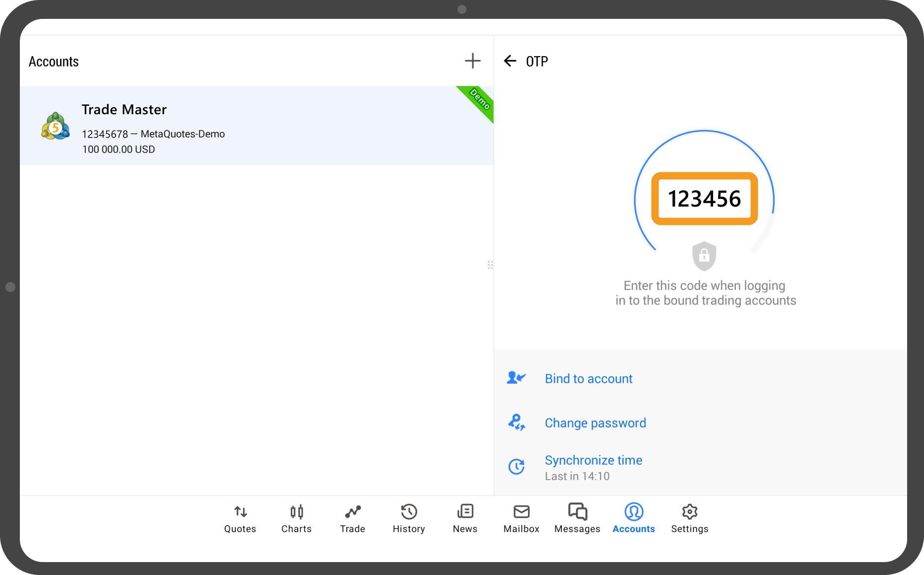Viewport: 924px width, 575px height.
Task: Choose the Change password link
Action: 595,423
